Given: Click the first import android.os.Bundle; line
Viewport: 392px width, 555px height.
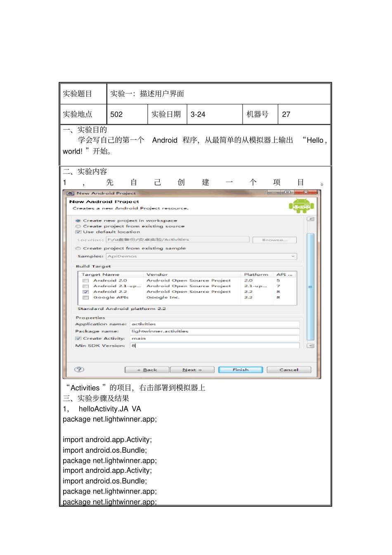Looking at the screenshot, I should 105,450.
